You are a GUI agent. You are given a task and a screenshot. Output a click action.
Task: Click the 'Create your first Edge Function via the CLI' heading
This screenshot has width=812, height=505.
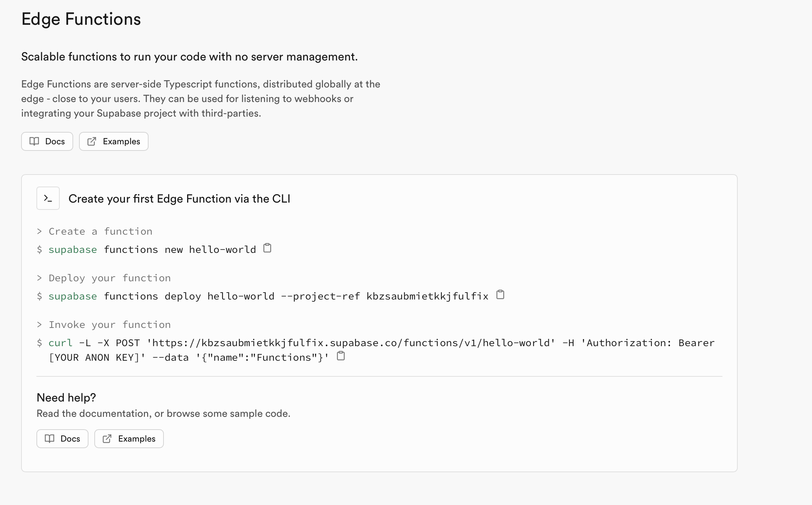179,199
